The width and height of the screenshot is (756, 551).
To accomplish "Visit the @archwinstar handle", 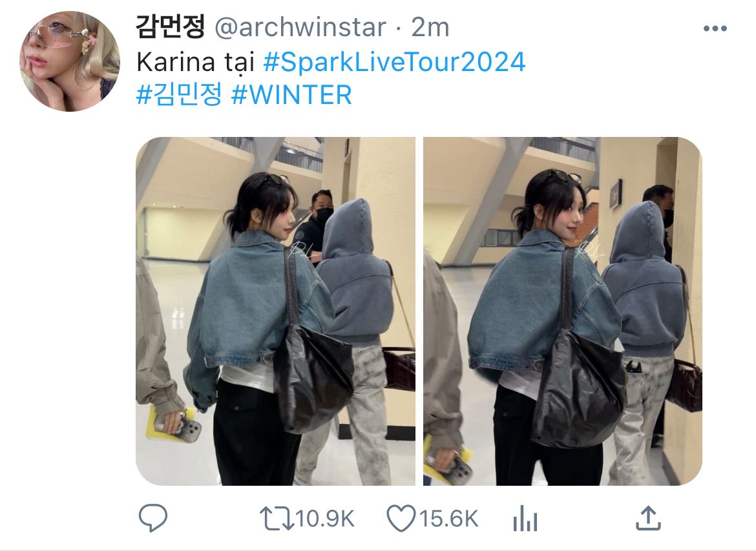I will click(x=300, y=27).
